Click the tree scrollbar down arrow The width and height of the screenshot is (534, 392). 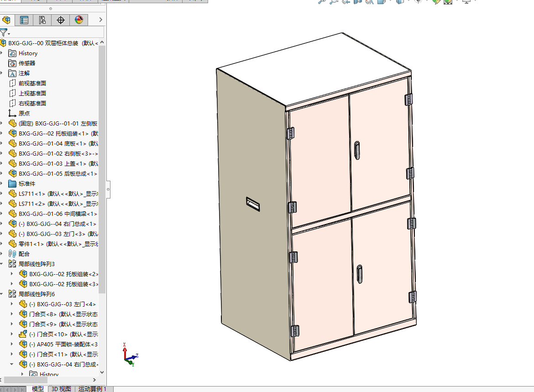102,372
